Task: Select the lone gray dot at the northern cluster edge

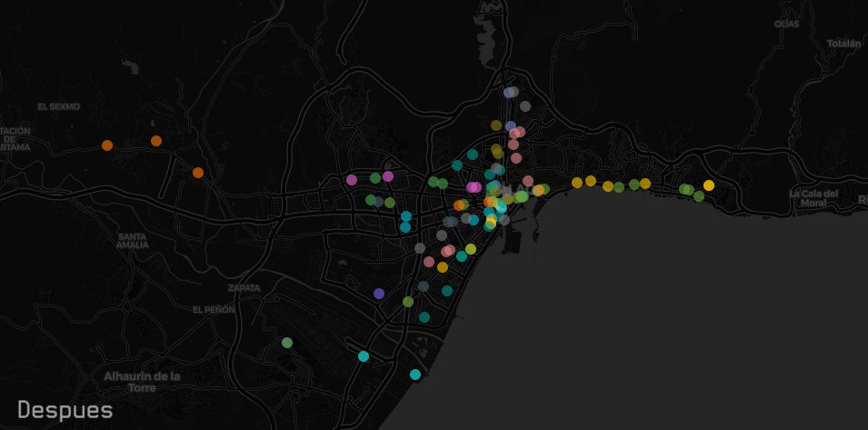Action: [x=525, y=106]
